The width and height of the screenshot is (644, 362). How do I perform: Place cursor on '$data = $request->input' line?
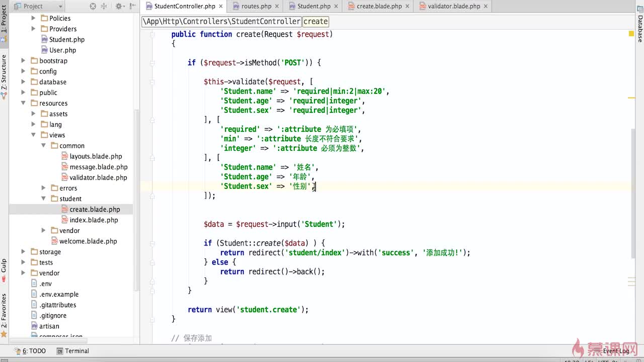coord(274,224)
